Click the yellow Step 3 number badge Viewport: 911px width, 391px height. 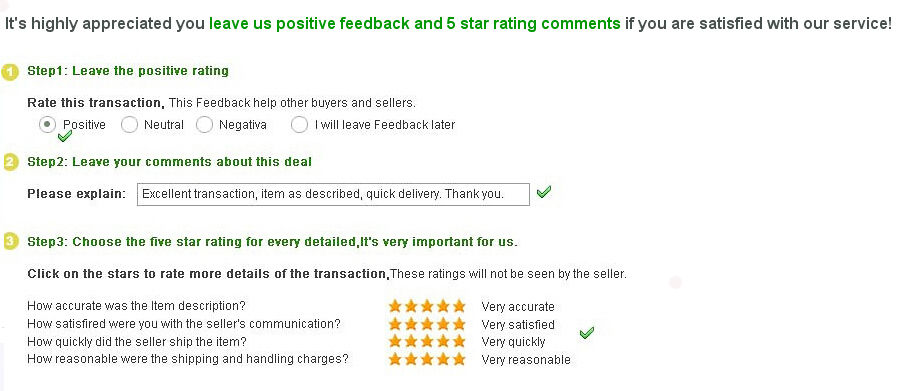pyautogui.click(x=11, y=241)
